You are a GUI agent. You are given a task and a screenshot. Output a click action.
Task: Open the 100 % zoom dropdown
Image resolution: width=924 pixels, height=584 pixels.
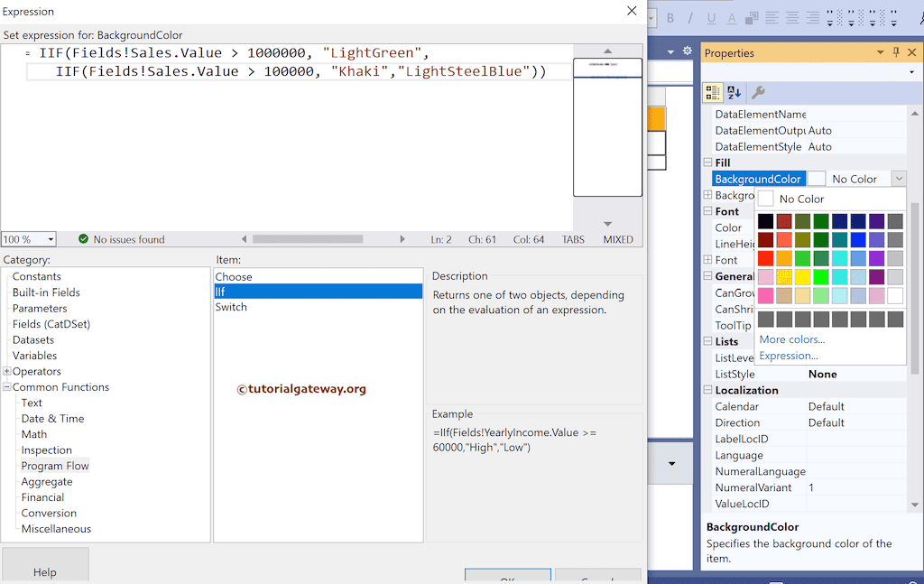[x=51, y=239]
